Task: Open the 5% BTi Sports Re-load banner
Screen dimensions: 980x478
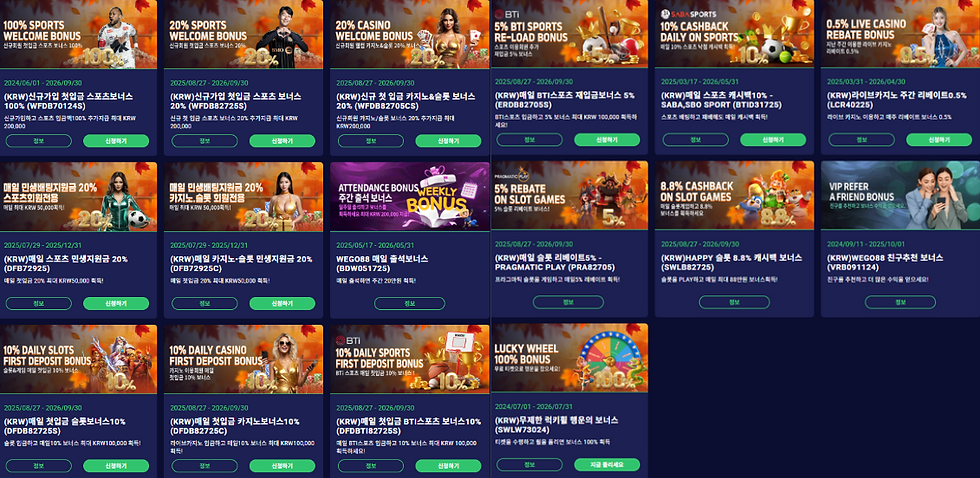Action: click(x=570, y=33)
